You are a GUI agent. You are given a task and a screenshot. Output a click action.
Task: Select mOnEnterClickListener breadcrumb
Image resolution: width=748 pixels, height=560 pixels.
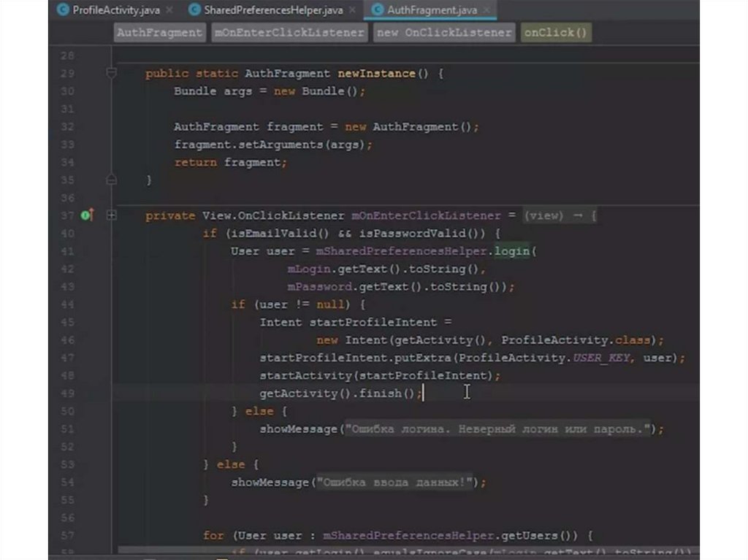[x=289, y=33]
